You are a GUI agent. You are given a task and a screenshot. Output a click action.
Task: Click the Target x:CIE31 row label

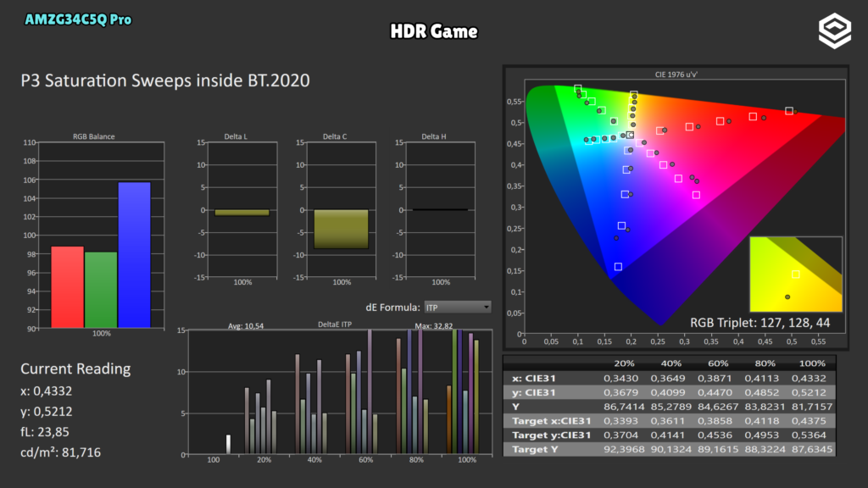(551, 421)
